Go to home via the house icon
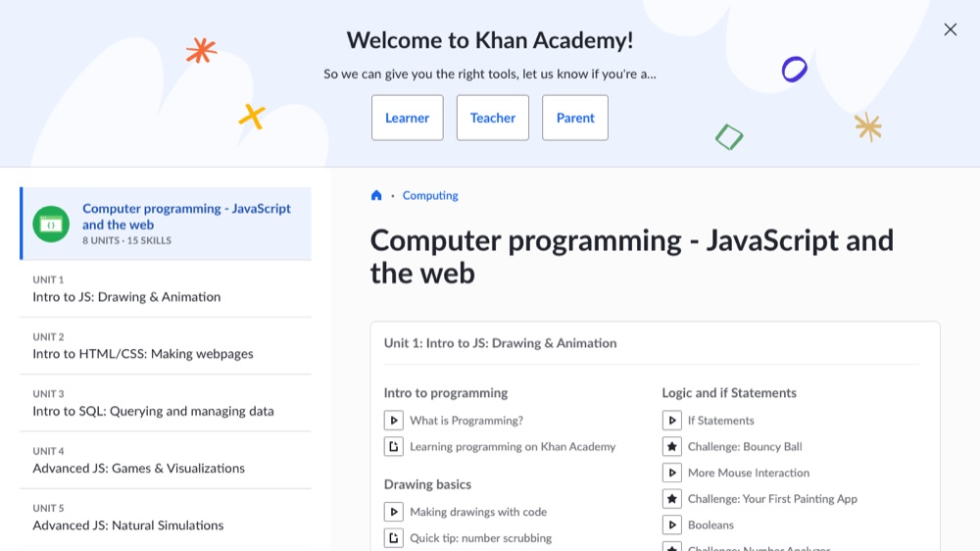The width and height of the screenshot is (980, 551). [376, 195]
